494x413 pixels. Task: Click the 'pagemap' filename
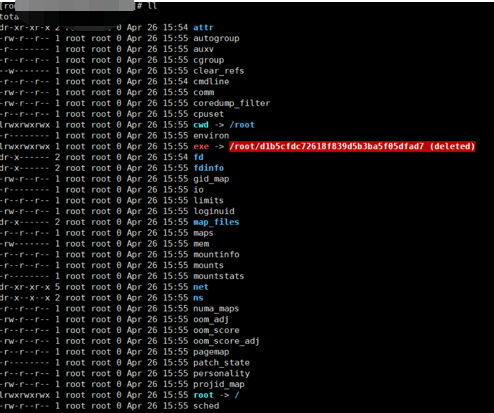point(211,352)
